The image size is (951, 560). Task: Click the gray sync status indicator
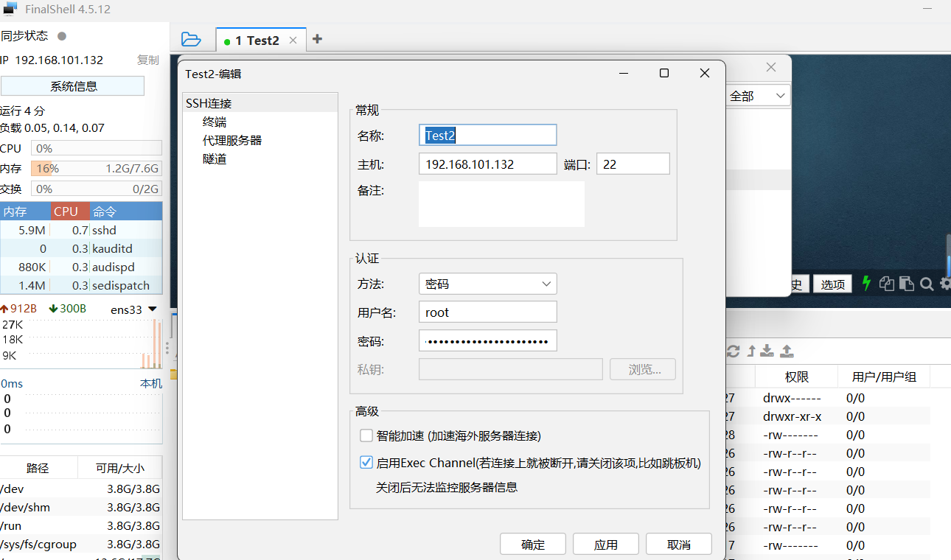coord(62,36)
